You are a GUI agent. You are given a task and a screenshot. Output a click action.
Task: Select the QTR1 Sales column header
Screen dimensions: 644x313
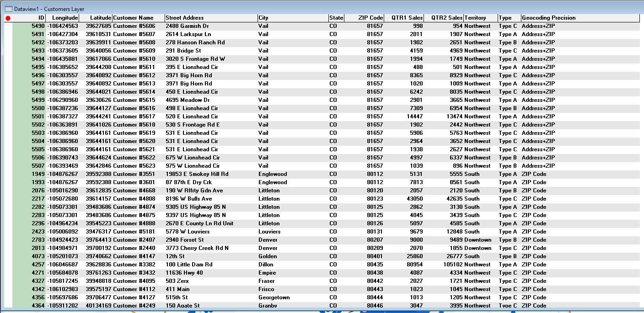click(x=404, y=18)
